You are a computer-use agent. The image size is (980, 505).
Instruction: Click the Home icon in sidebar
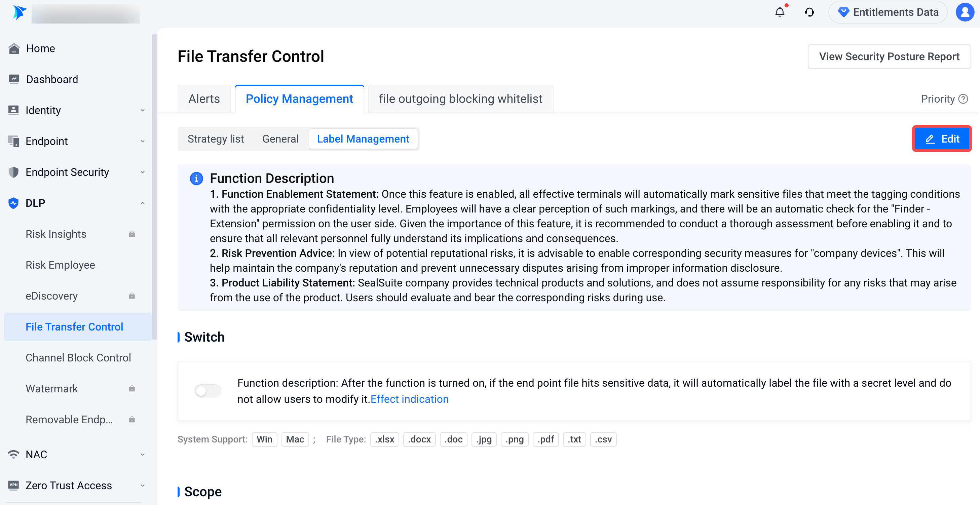[x=14, y=49]
